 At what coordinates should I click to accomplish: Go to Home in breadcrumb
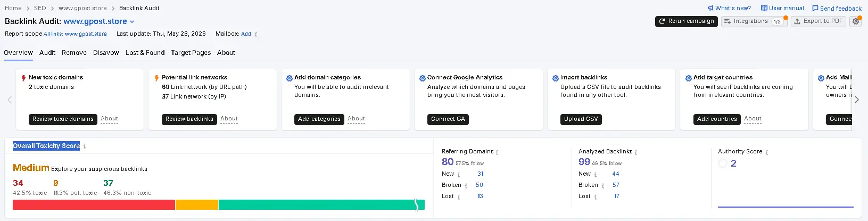[13, 8]
